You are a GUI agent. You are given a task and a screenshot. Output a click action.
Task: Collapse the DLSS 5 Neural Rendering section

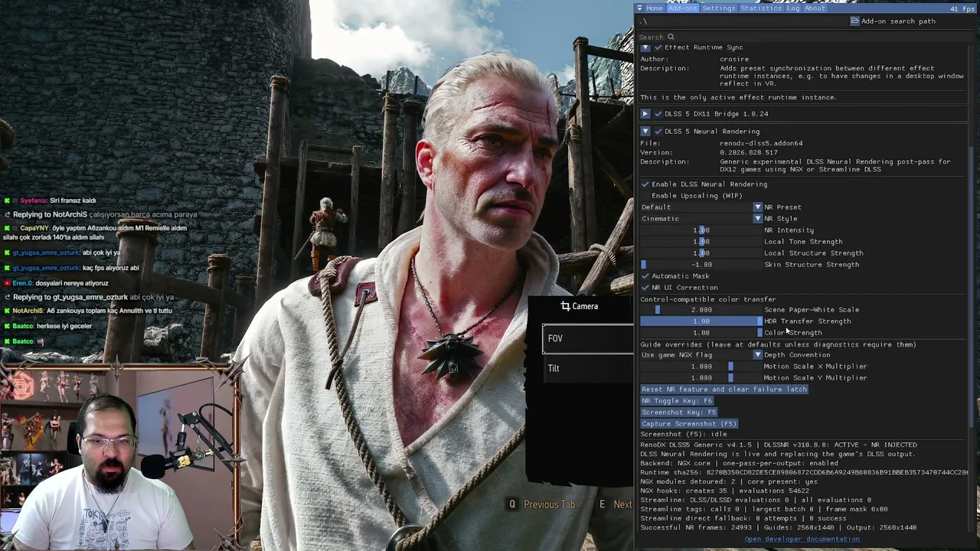pyautogui.click(x=645, y=132)
